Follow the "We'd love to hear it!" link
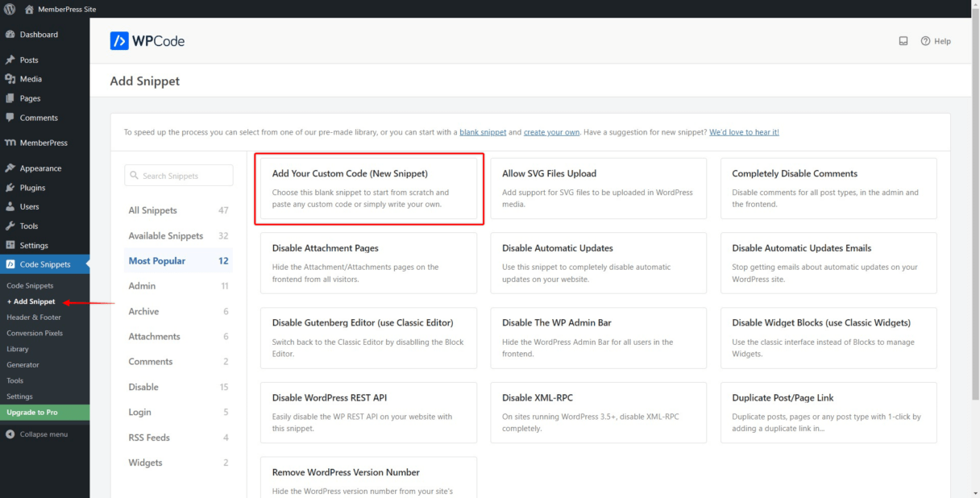This screenshot has width=980, height=498. tap(744, 132)
